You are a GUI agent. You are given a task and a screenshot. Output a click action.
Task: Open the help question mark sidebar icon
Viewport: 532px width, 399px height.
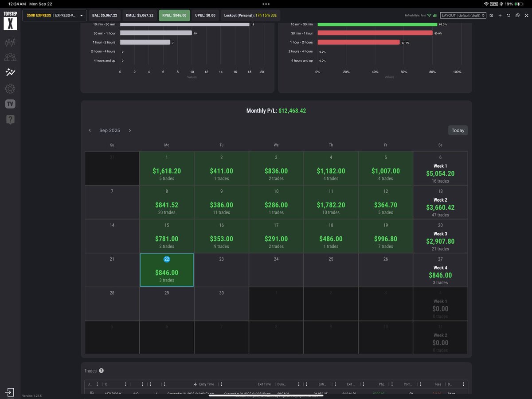click(10, 120)
